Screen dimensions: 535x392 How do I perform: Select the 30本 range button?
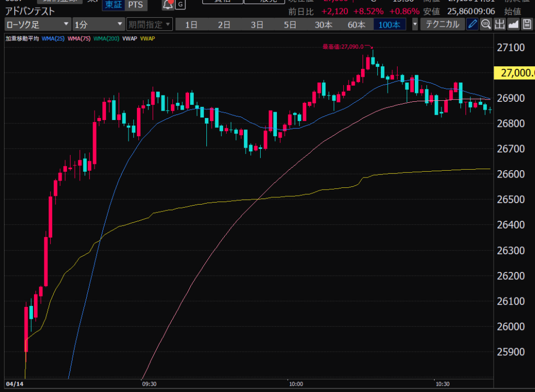[323, 24]
